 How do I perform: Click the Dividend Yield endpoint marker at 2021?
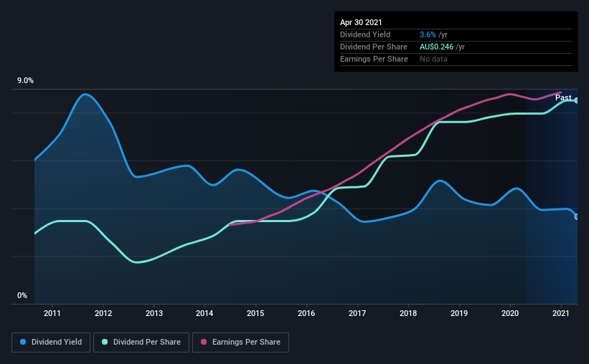[x=577, y=217]
